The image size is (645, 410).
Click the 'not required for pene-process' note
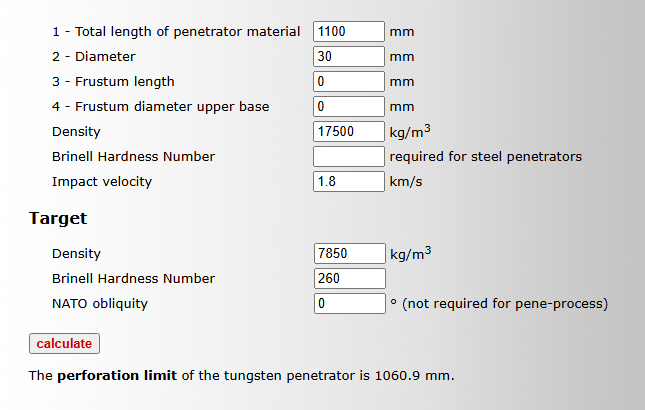click(505, 304)
